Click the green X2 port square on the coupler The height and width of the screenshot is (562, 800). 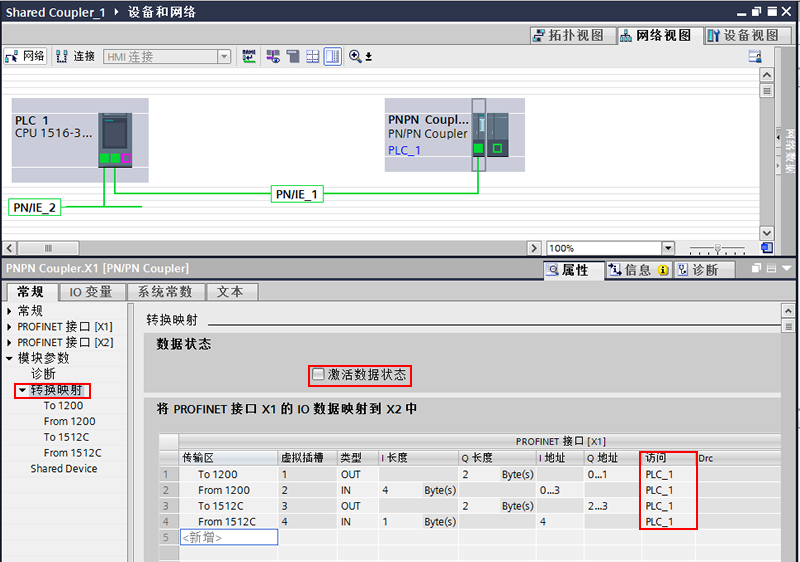(497, 148)
